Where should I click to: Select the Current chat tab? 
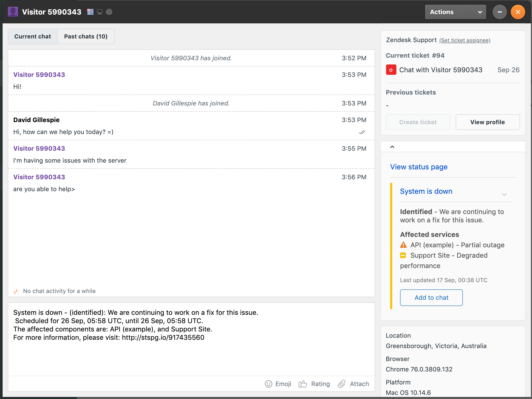coord(33,36)
